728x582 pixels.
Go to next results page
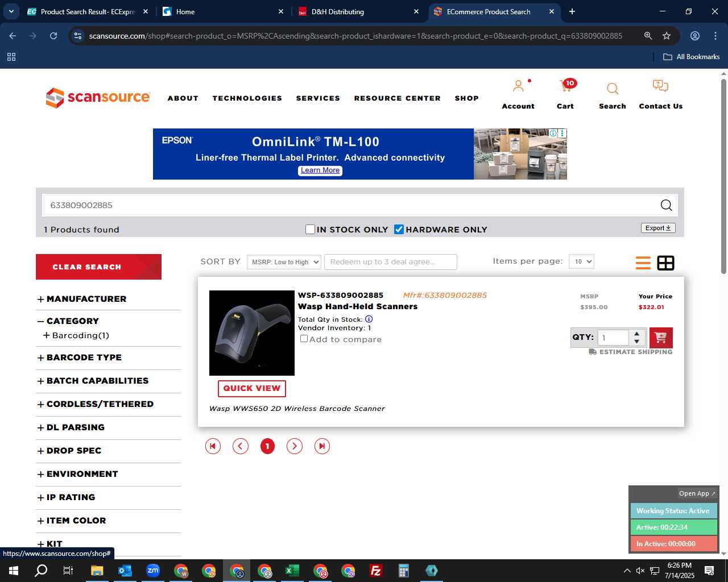[295, 446]
